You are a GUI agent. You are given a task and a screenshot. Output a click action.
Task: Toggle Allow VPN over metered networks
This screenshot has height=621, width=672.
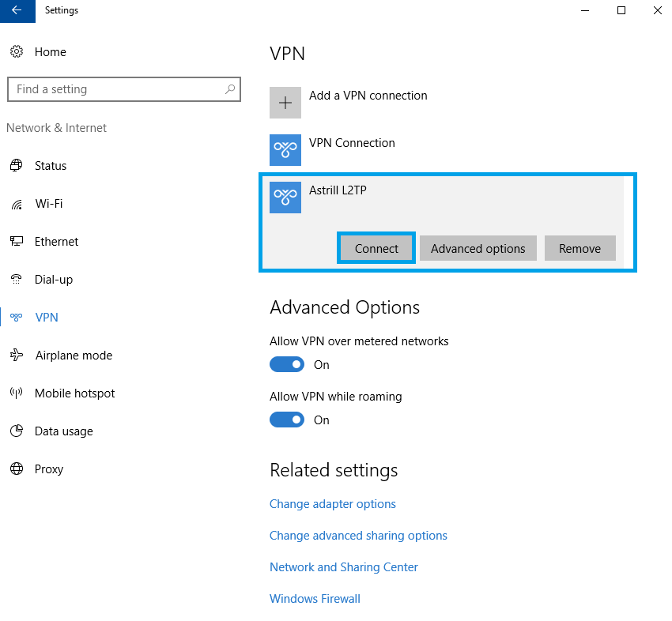click(x=287, y=364)
